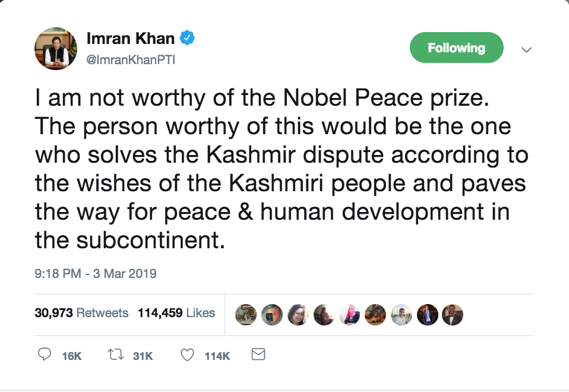Click the first liker avatar with calligraphy
The image size is (569, 392).
coord(245,314)
